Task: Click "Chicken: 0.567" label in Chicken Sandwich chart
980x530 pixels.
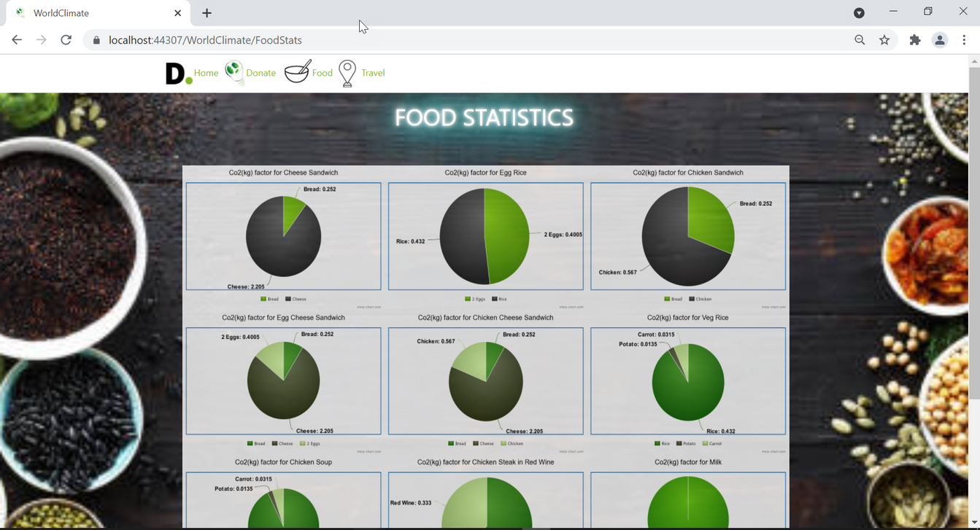Action: pyautogui.click(x=617, y=273)
